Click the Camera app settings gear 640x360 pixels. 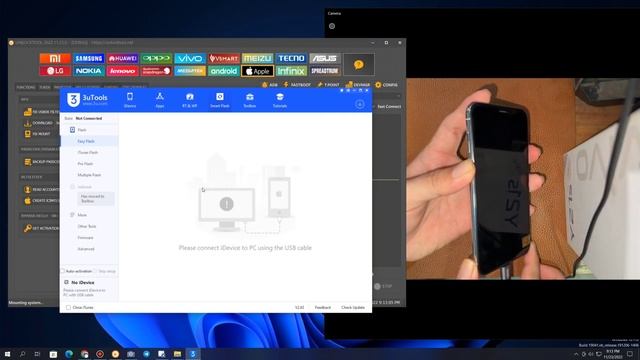[x=332, y=26]
